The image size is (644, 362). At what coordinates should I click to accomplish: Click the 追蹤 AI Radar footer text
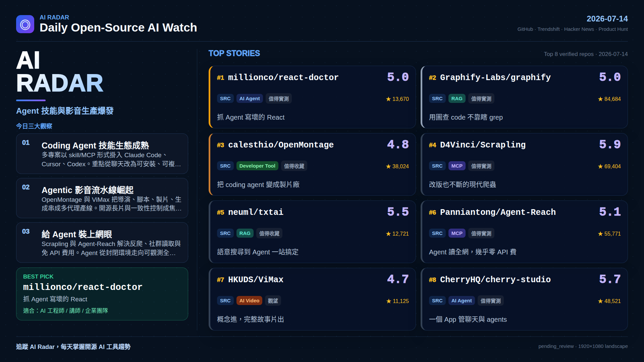tap(73, 347)
